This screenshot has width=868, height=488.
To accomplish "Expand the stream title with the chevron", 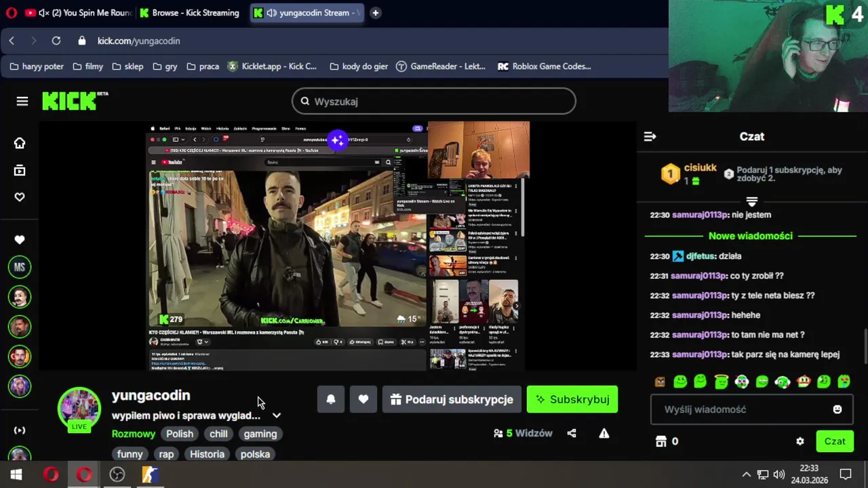I will [x=277, y=415].
